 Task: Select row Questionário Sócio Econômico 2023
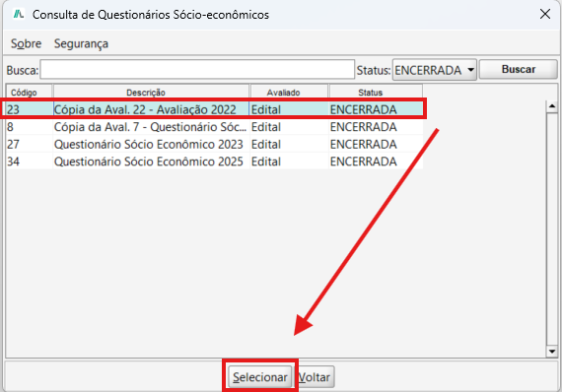pyautogui.click(x=214, y=144)
